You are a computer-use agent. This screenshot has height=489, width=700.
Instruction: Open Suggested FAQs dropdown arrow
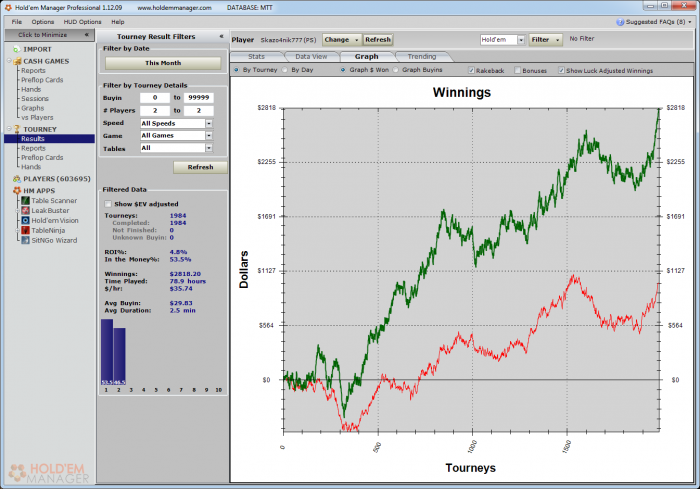[690, 22]
